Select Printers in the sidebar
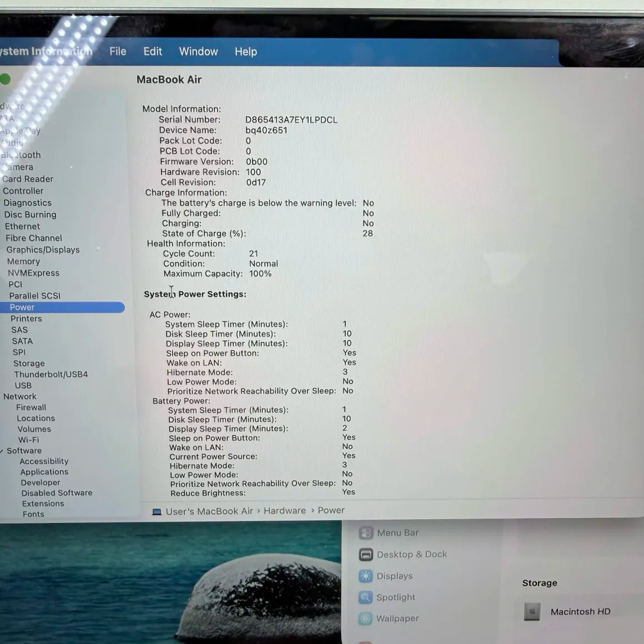The image size is (644, 644). (26, 318)
